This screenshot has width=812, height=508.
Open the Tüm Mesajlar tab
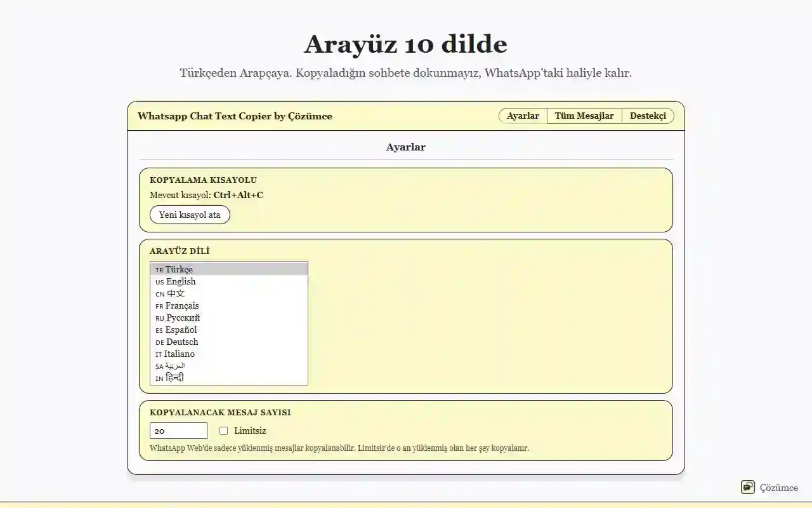click(x=584, y=116)
